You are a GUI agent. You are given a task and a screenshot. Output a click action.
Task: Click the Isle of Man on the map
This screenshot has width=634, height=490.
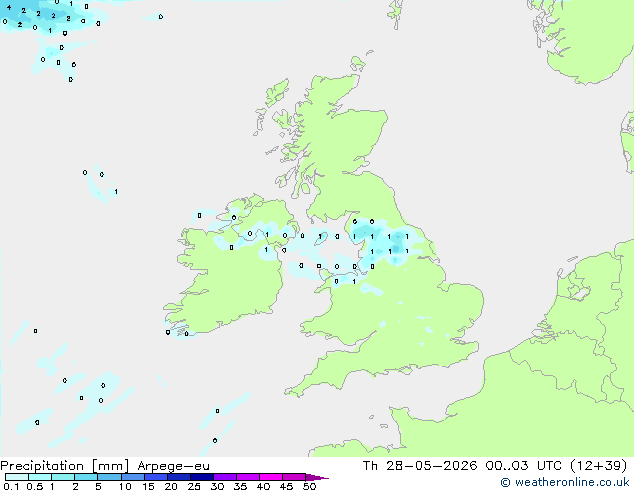pyautogui.click(x=321, y=238)
